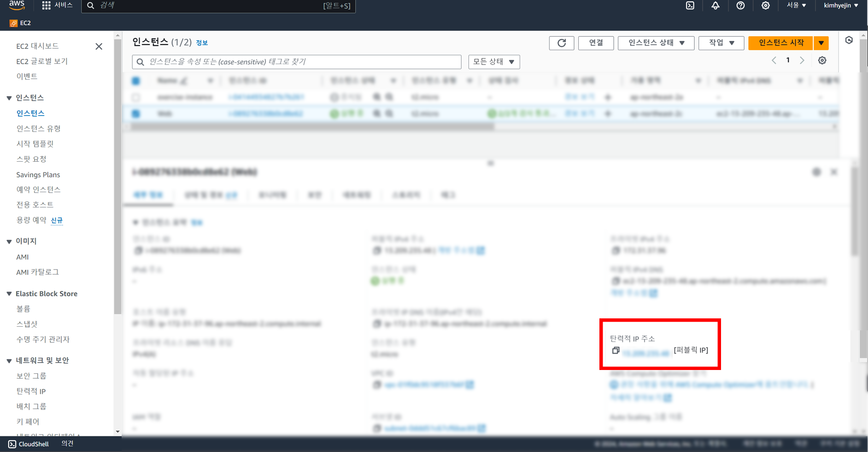This screenshot has height=452, width=868.
Task: Click the instance table horizontal scrollbar
Action: click(x=312, y=127)
